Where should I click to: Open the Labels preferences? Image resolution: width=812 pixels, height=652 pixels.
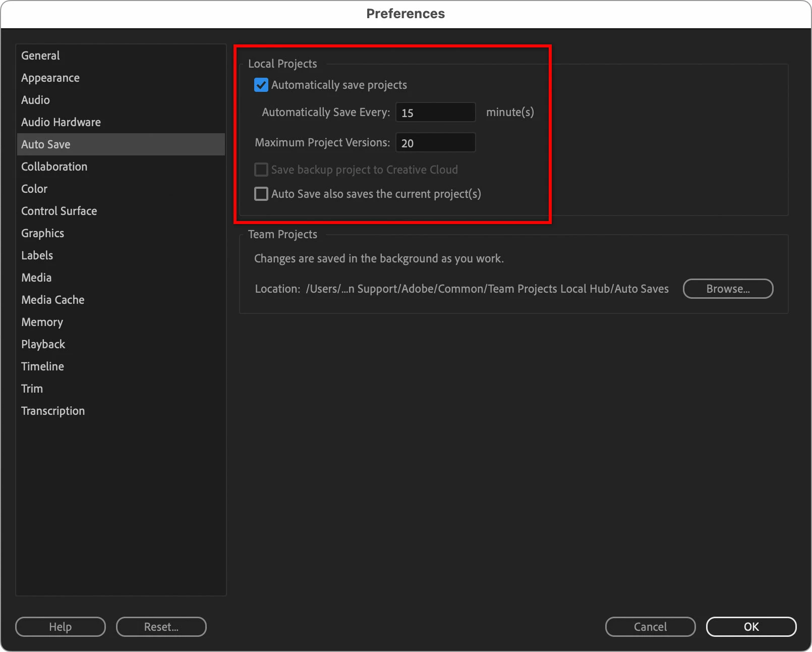point(121,255)
